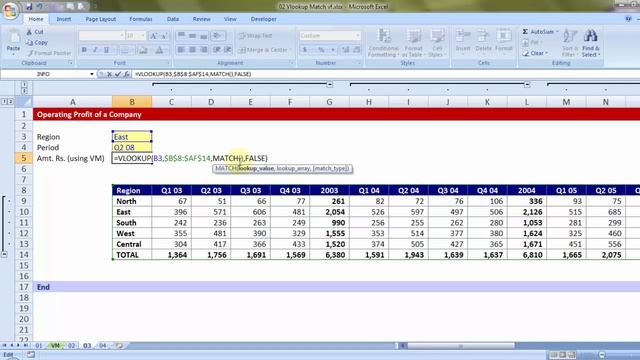Expand the Clear dropdown
This screenshot has width=640, height=360.
click(x=547, y=53)
